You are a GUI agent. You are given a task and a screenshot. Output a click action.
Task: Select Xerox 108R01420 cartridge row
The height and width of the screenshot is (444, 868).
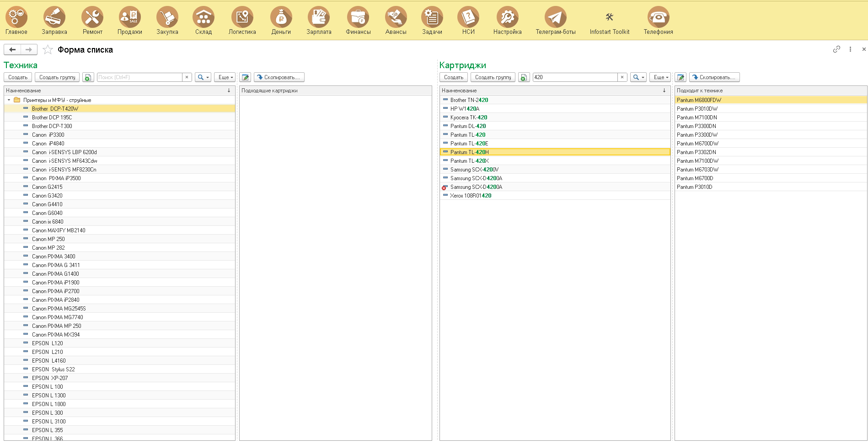(x=555, y=196)
